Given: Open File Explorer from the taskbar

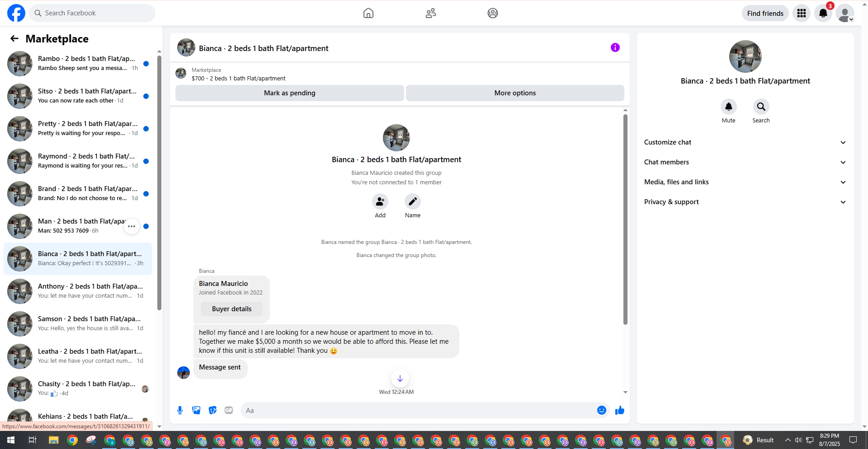Looking at the screenshot, I should coord(54,440).
